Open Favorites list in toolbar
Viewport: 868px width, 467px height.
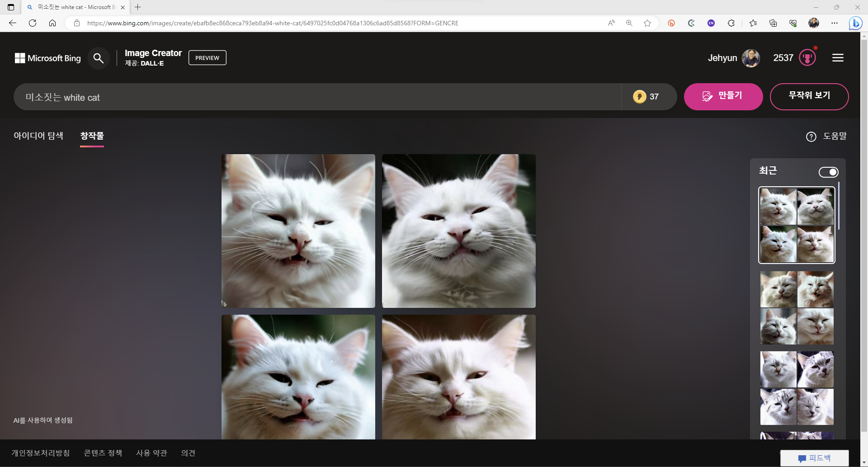pyautogui.click(x=753, y=23)
